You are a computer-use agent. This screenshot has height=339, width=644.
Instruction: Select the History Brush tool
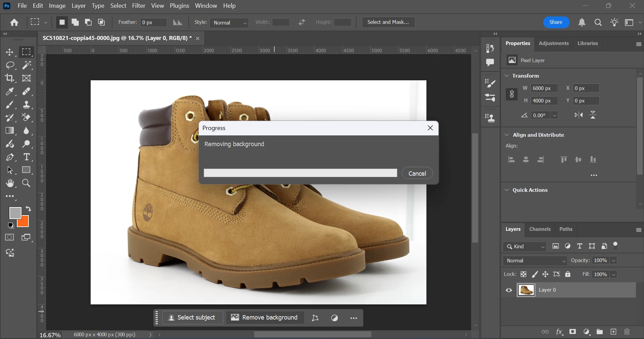tap(9, 118)
